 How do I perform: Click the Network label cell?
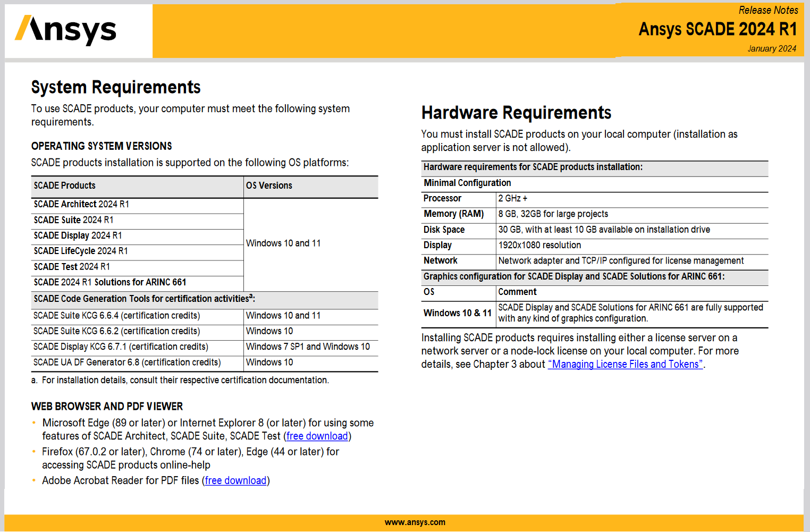(x=459, y=261)
